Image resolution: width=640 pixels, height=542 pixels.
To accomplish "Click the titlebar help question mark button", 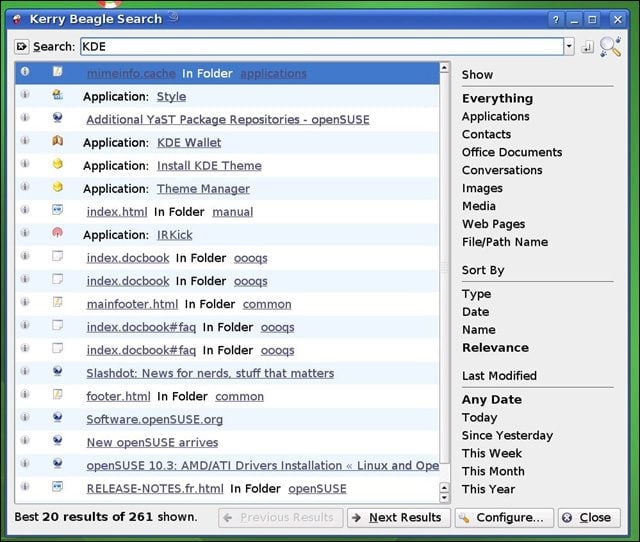I will pyautogui.click(x=556, y=20).
